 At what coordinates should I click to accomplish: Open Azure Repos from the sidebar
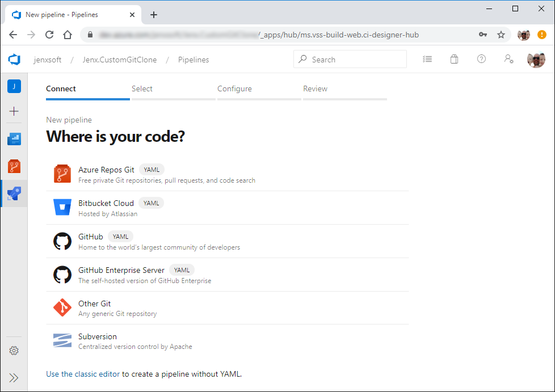[x=14, y=166]
